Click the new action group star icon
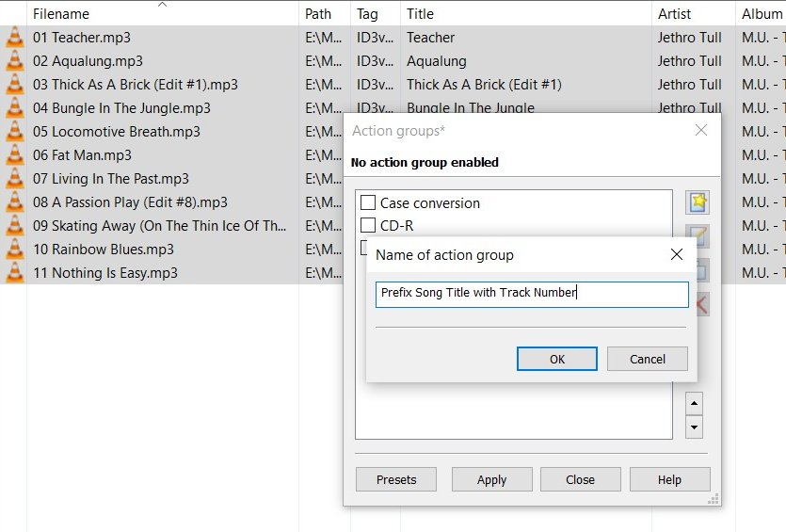This screenshot has height=532, width=786. point(698,202)
